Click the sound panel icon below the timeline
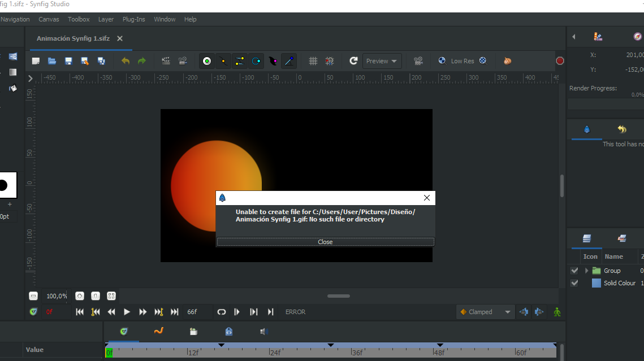 (263, 332)
